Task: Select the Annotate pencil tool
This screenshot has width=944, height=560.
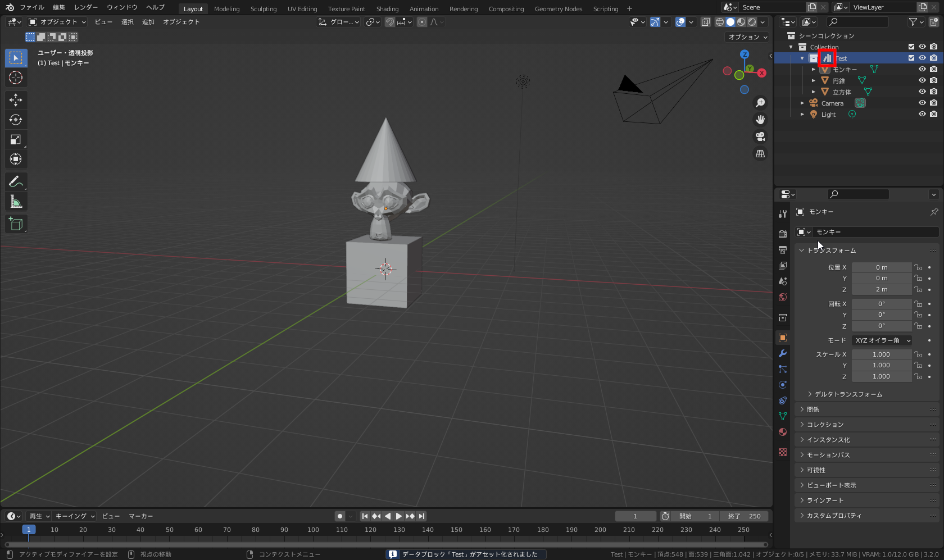Action: (16, 181)
